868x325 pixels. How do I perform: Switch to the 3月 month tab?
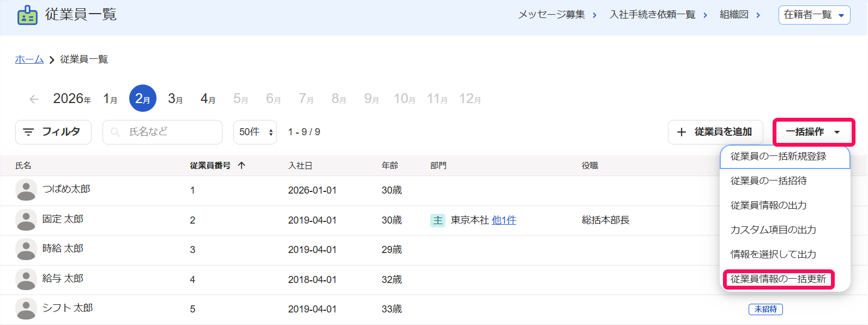[176, 99]
